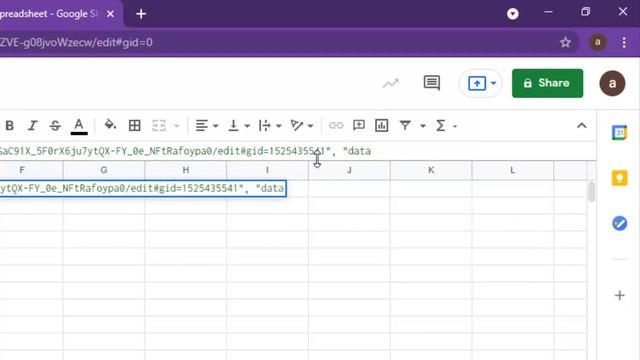The height and width of the screenshot is (360, 640).
Task: Open the functions sigma icon
Action: pyautogui.click(x=440, y=125)
